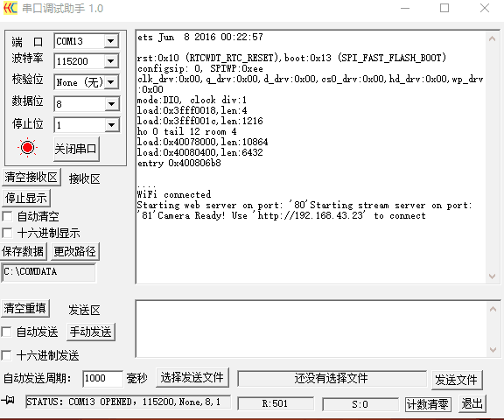Viewport: 504px width, 420px height.
Task: Click 清空重填 button
Action: (25, 309)
